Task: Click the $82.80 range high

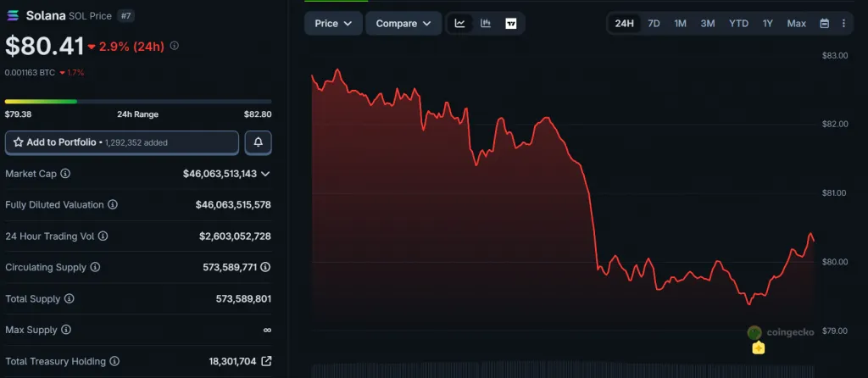Action: point(258,114)
